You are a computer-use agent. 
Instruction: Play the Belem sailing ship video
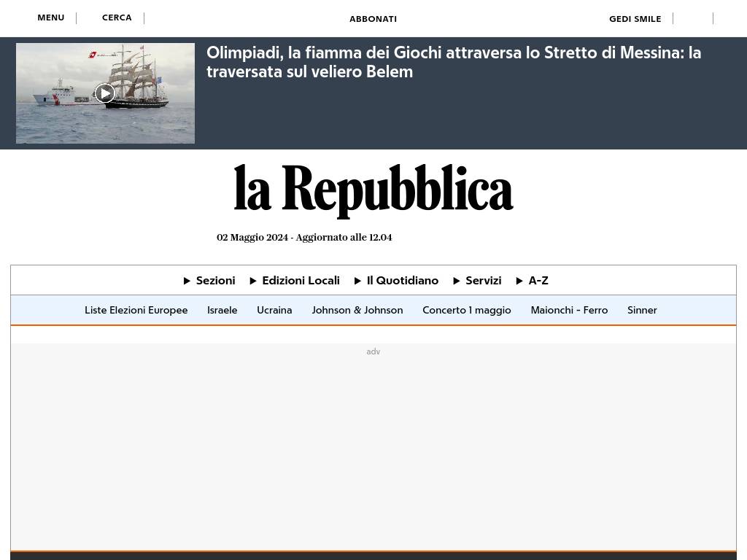pos(105,93)
